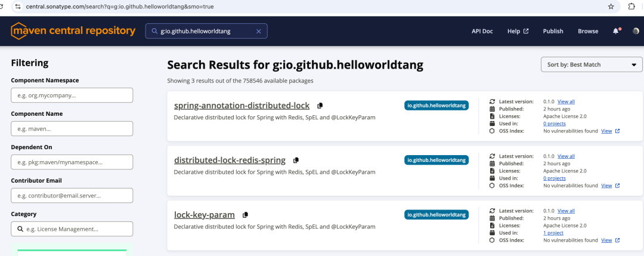Click namespace badge on distributed-lock-redis-spring card
644x256 pixels.
[436, 160]
